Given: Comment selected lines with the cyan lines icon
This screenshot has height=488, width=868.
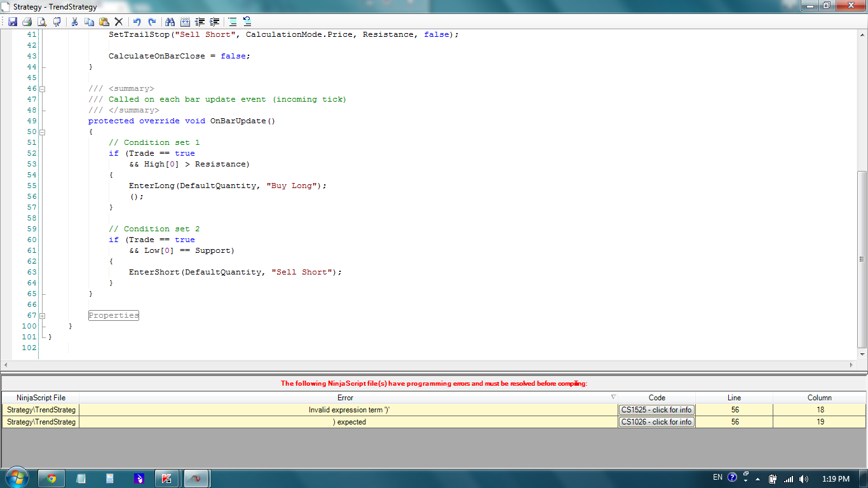Looking at the screenshot, I should coord(233,22).
